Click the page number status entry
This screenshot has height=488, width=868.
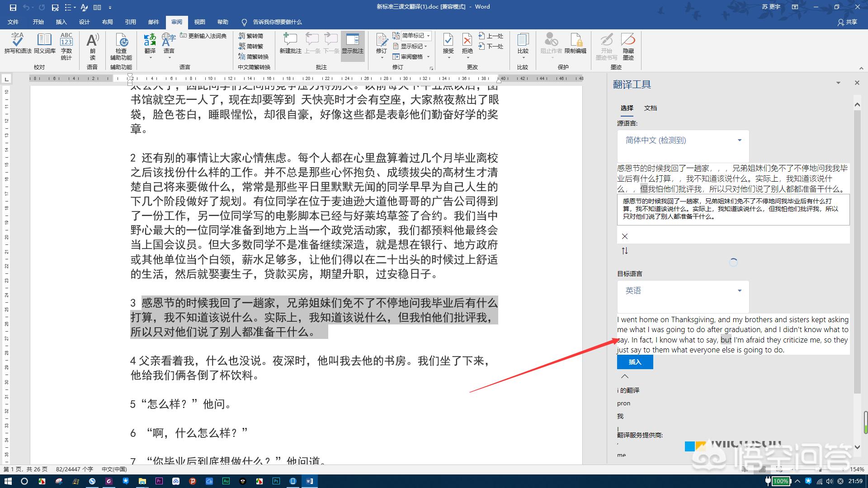tap(25, 469)
